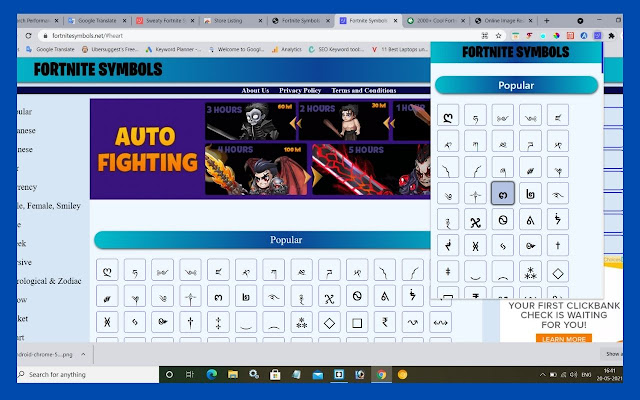The width and height of the screenshot is (640, 400).
Task: Open the 11 Best Laptops bookmark
Action: 400,49
